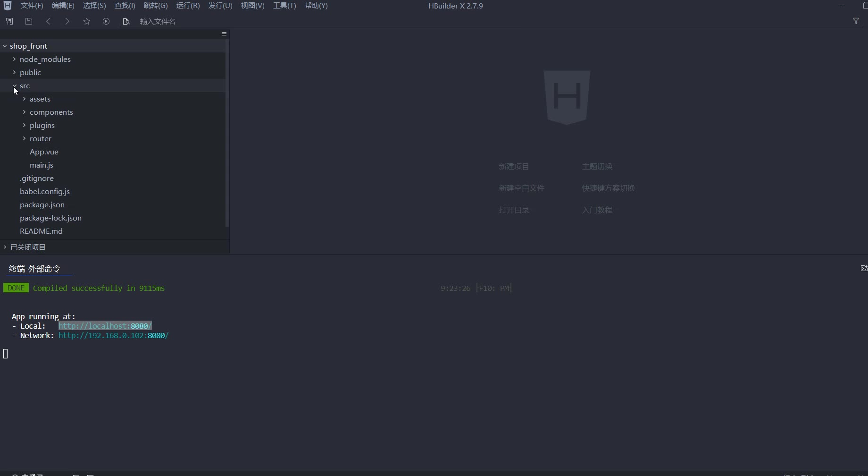This screenshot has width=868, height=476.
Task: Click the HBuilder X logo icon
Action: click(7, 6)
